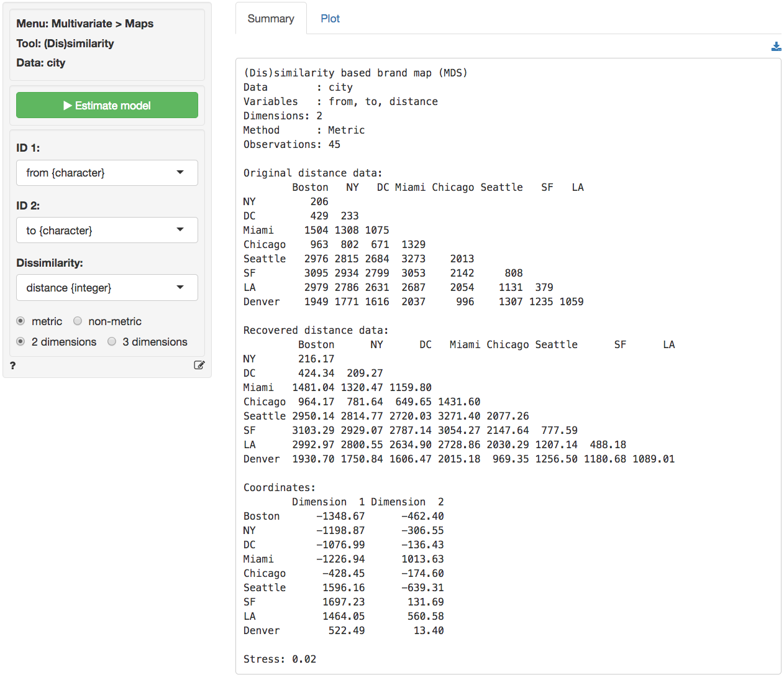The image size is (784, 677).
Task: Open the ID 1 'from {character}' dropdown
Action: pos(107,173)
